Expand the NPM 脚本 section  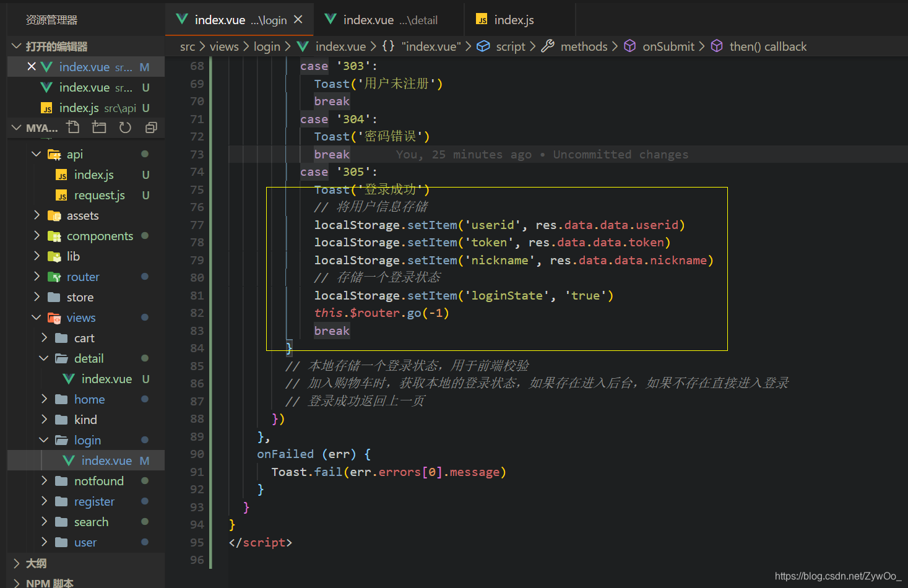16,583
